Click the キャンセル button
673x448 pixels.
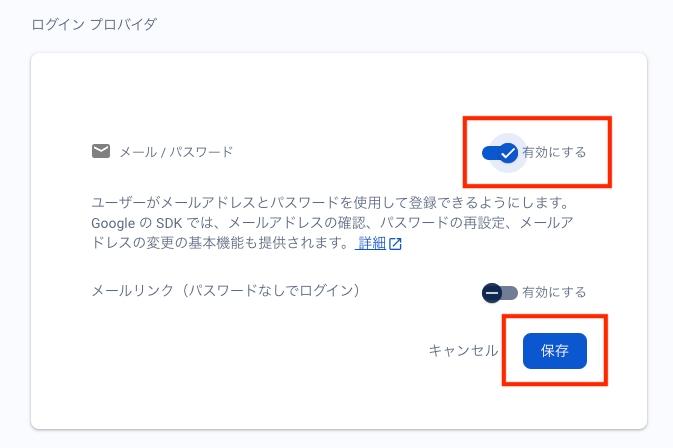click(464, 351)
